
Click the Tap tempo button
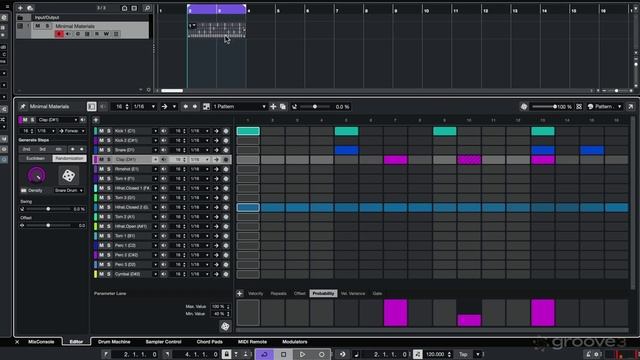[463, 354]
